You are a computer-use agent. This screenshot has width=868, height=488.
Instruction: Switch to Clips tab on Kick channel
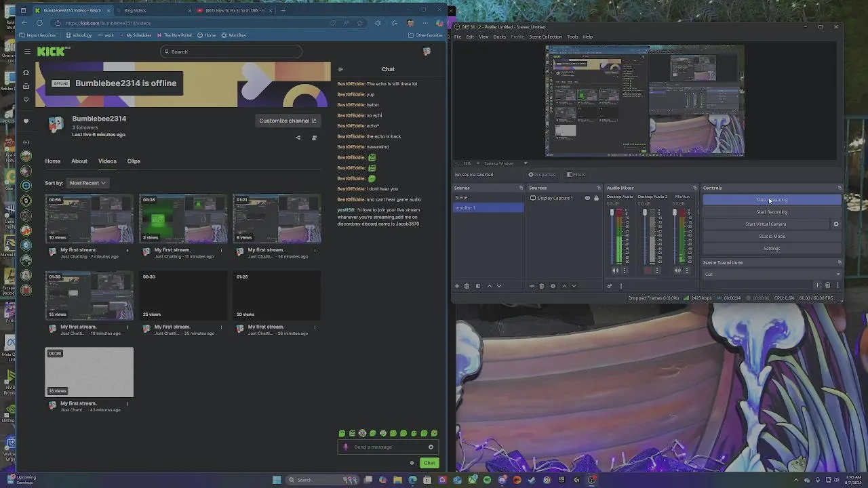[x=134, y=161]
